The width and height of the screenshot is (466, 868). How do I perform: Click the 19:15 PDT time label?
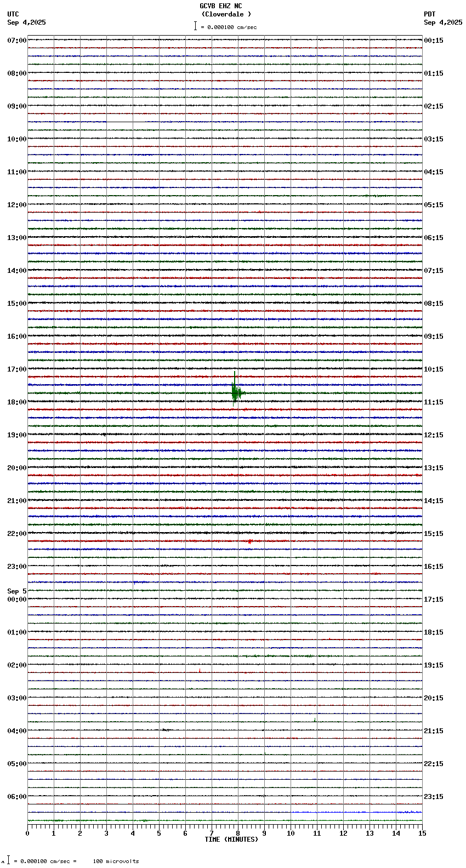coord(434,665)
